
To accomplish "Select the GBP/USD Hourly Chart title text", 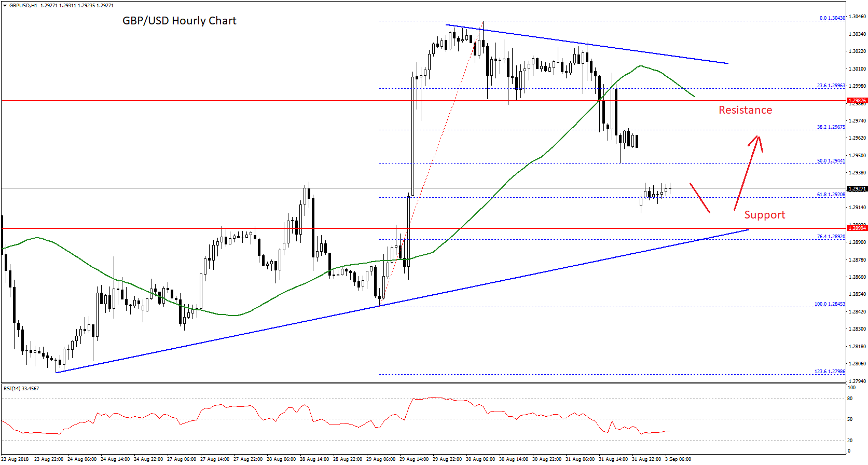I will pyautogui.click(x=179, y=21).
